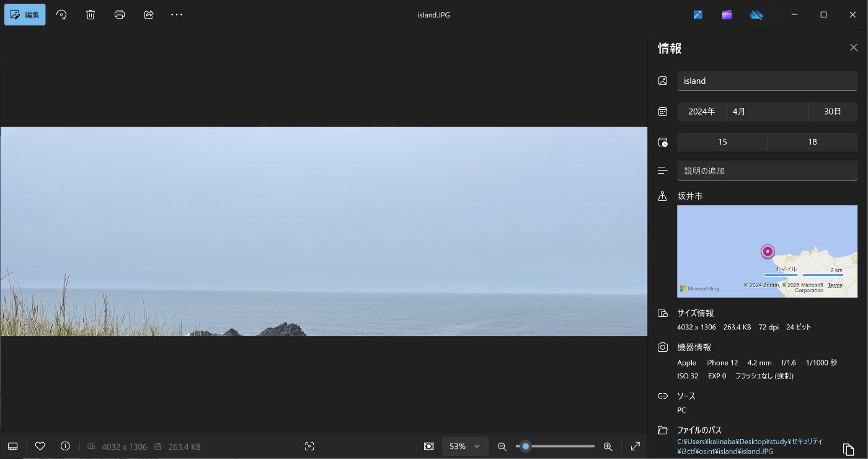Open the 編集 edit button

(25, 14)
